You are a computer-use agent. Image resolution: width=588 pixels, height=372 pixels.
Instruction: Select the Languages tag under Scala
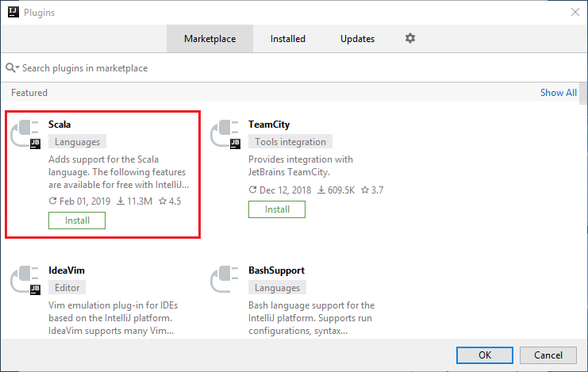[77, 142]
